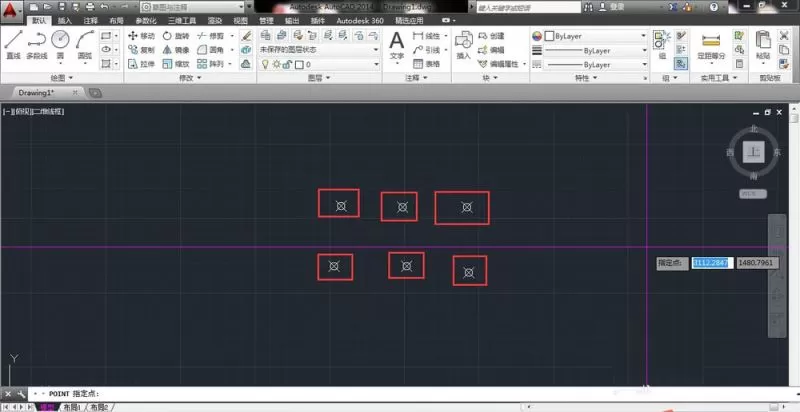
Task: Click the 组 (Group) tool icon
Action: 662,45
